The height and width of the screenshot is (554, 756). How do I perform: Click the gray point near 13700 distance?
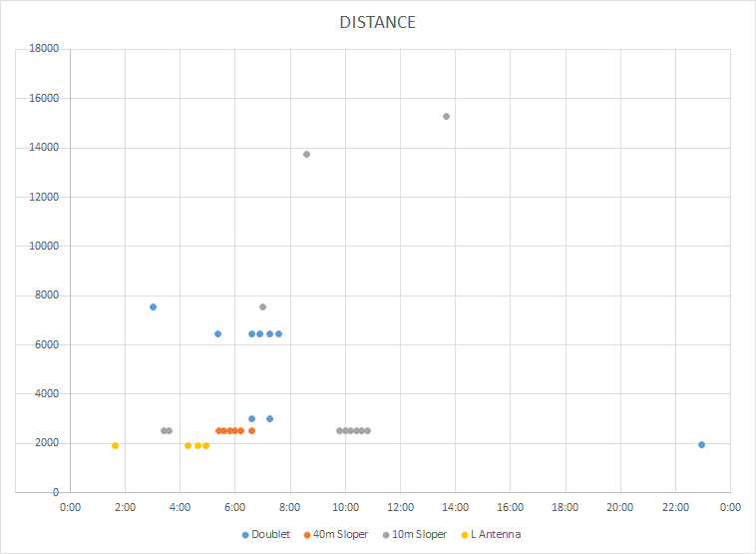click(306, 155)
